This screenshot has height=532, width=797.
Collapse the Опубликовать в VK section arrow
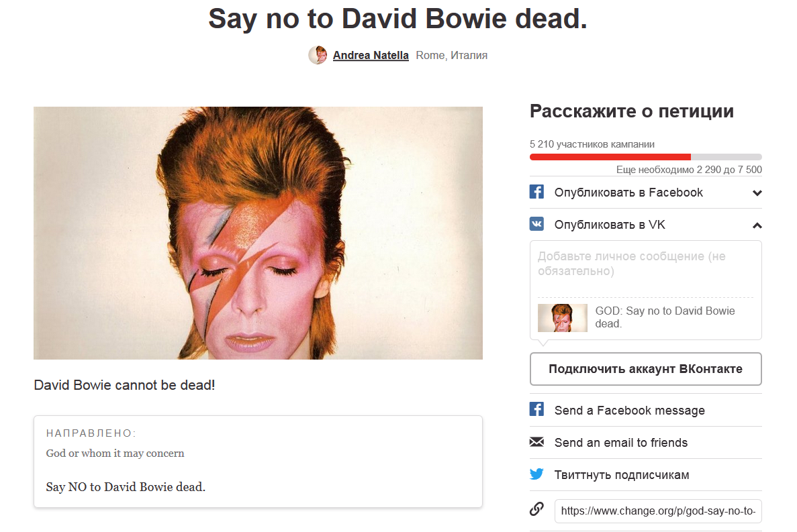tap(757, 225)
